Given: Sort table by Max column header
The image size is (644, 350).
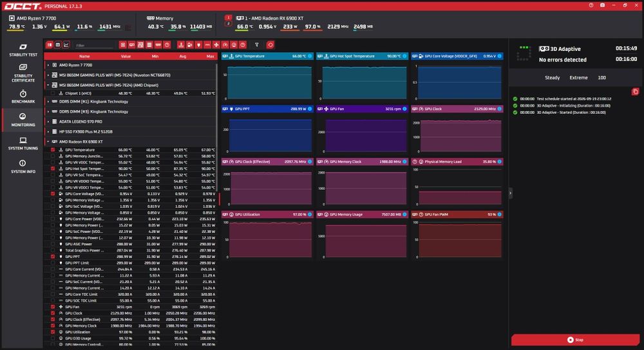Looking at the screenshot, I should coord(210,56).
